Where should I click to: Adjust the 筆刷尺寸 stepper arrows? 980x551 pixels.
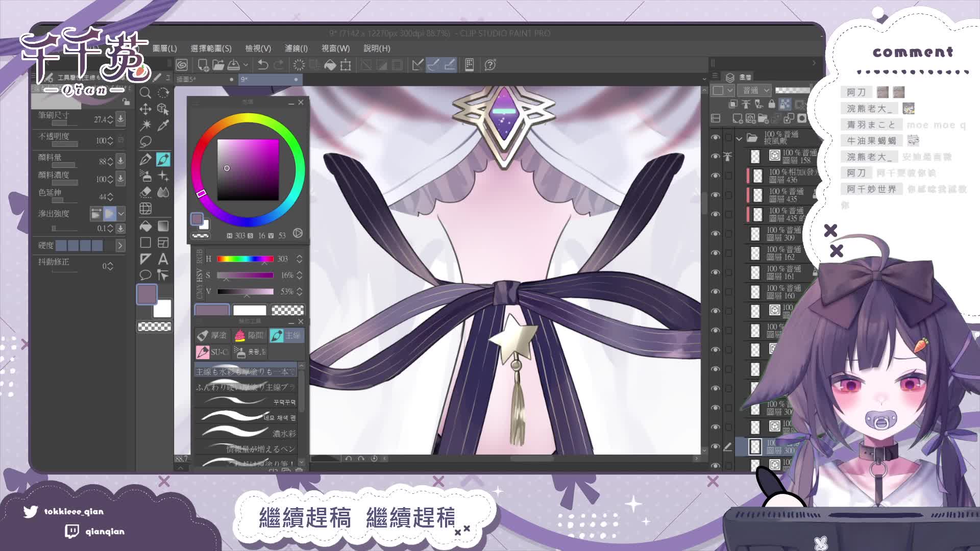point(110,119)
